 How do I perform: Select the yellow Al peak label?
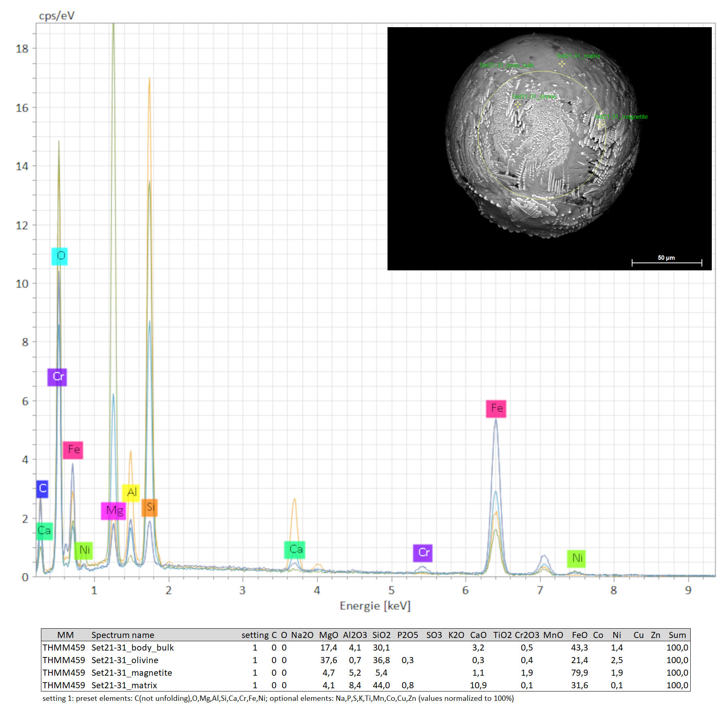[x=131, y=493]
